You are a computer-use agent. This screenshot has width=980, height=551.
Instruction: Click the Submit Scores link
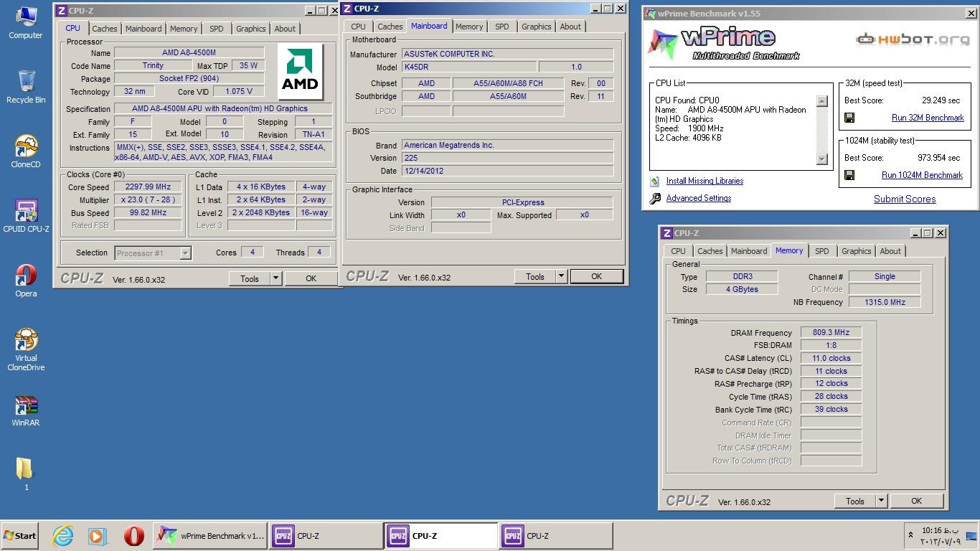[905, 199]
